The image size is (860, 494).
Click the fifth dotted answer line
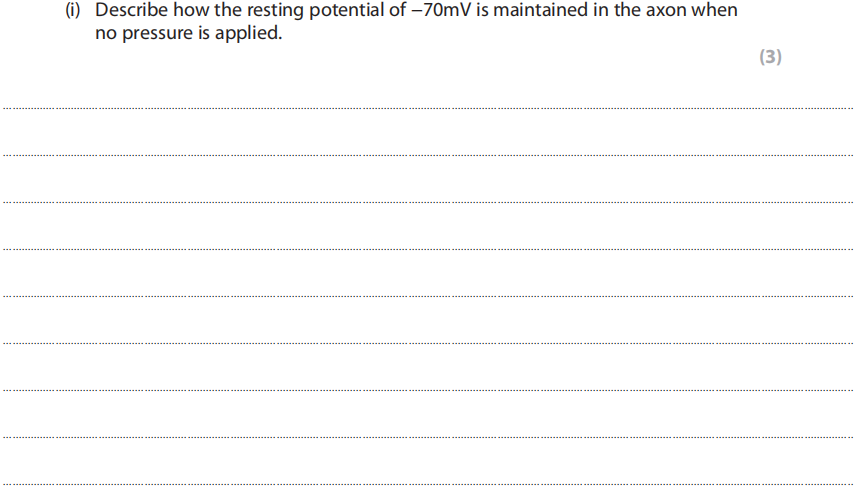428,296
